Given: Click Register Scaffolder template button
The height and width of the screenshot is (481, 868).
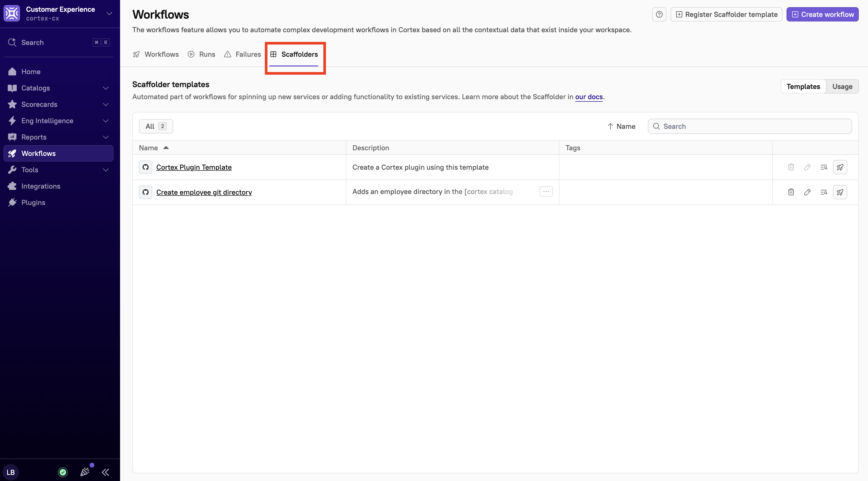Looking at the screenshot, I should pos(726,15).
